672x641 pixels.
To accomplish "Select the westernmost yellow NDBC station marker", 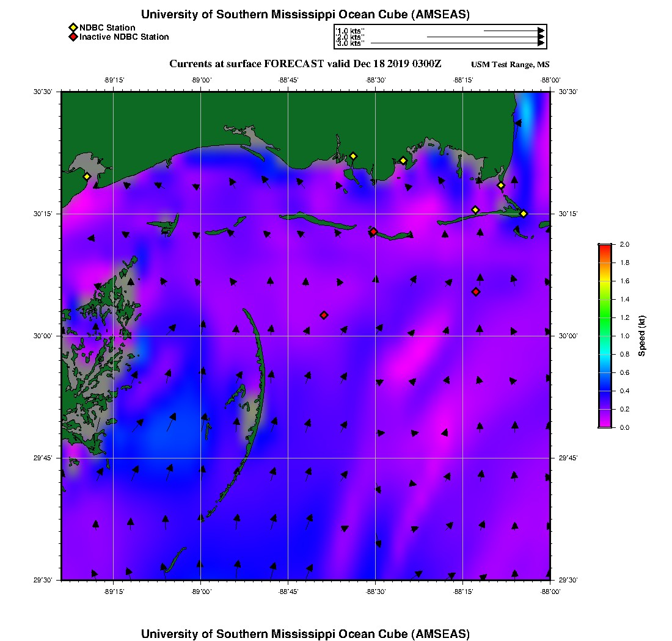I will click(x=87, y=176).
